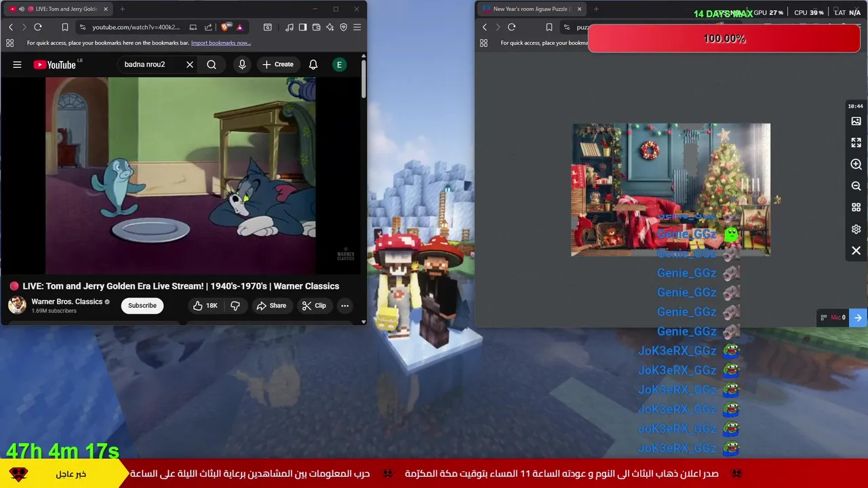Share this page from YouTube address bar

[208, 27]
